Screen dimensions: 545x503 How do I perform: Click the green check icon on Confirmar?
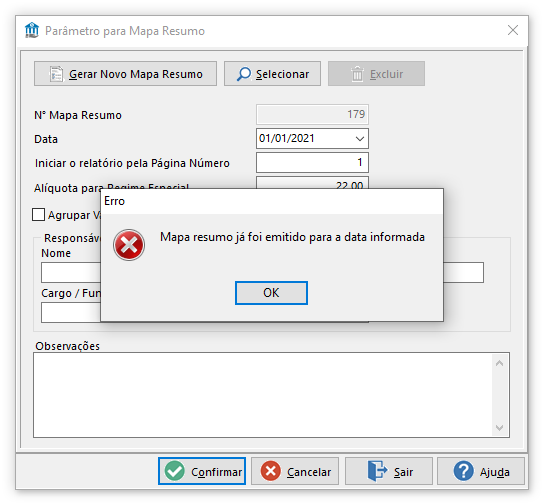174,471
